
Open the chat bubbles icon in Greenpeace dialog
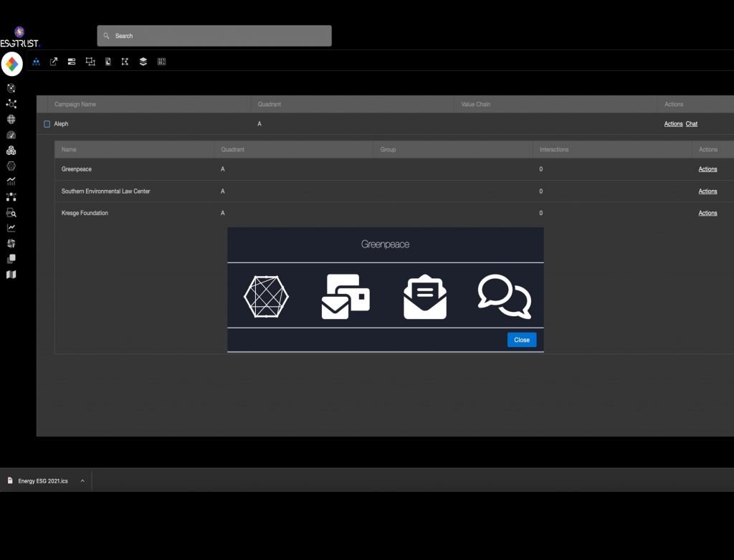pos(505,296)
